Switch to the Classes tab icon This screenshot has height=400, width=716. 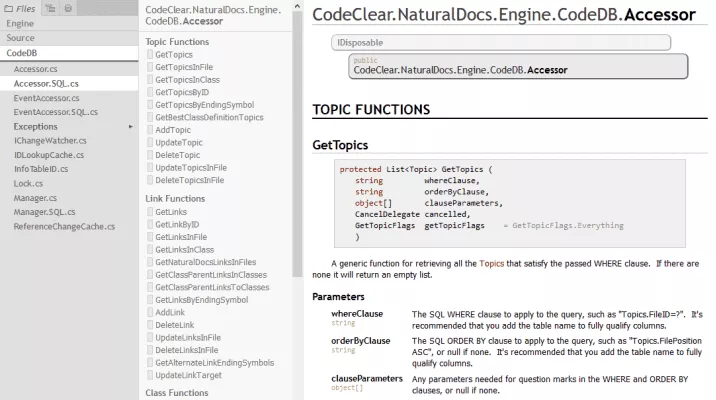(52, 8)
